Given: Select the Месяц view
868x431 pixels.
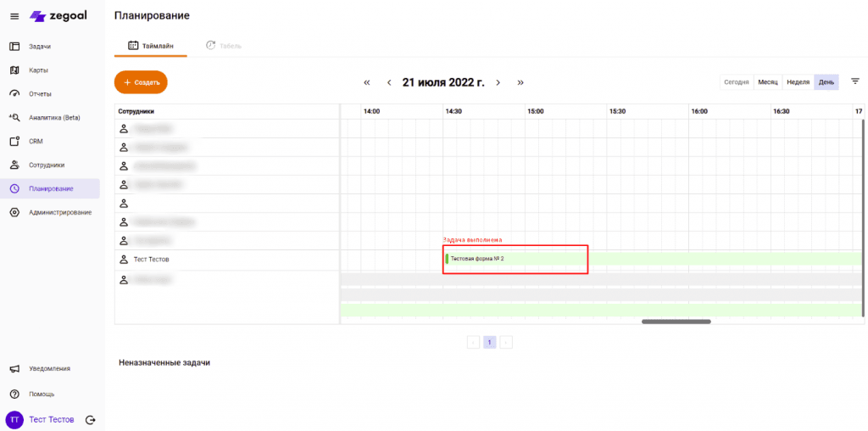Looking at the screenshot, I should click(x=767, y=82).
